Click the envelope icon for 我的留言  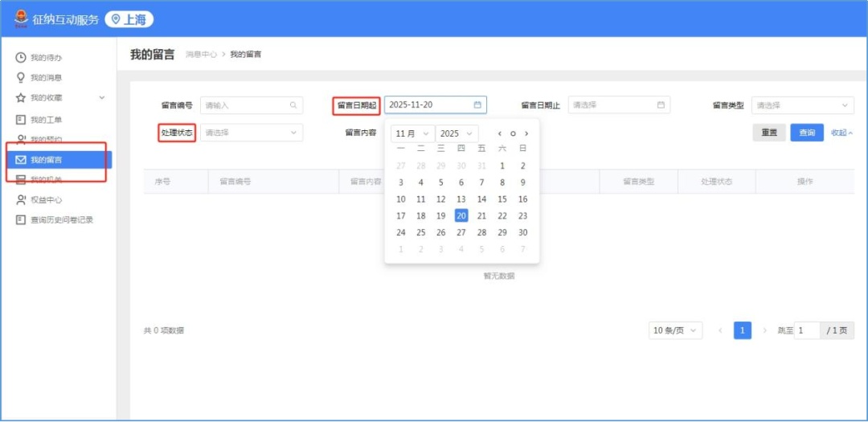[21, 160]
